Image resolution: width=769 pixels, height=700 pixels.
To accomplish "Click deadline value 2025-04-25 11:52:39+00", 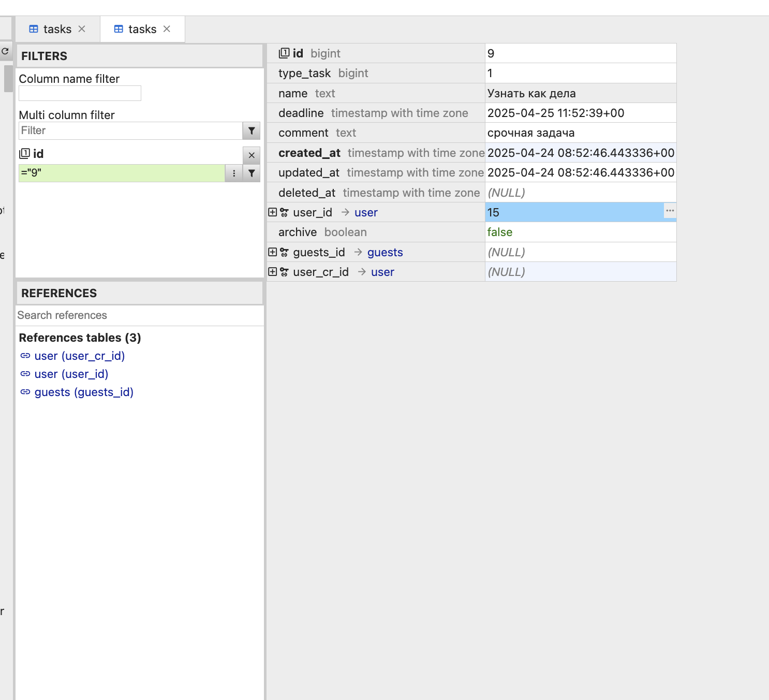I will pyautogui.click(x=581, y=113).
